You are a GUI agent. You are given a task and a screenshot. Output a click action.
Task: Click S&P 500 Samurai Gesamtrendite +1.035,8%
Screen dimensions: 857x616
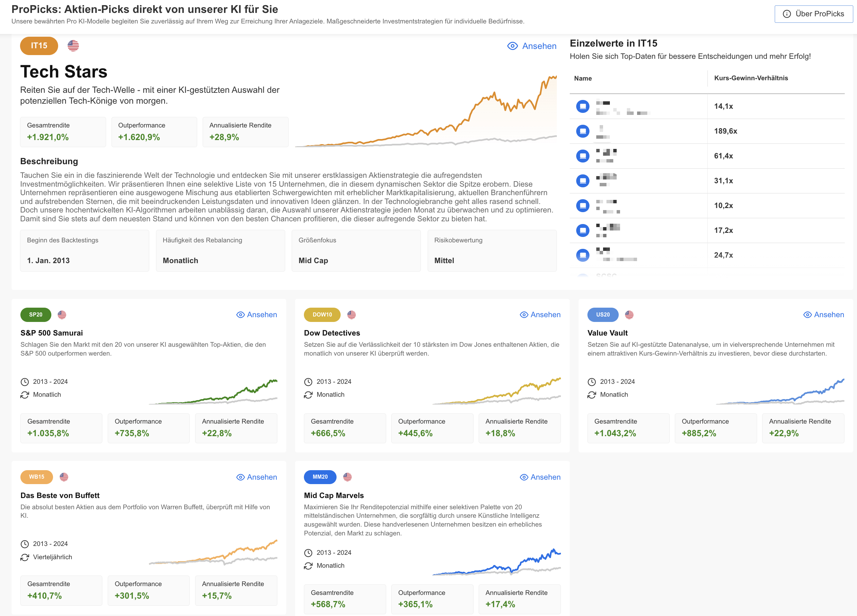[x=61, y=428]
